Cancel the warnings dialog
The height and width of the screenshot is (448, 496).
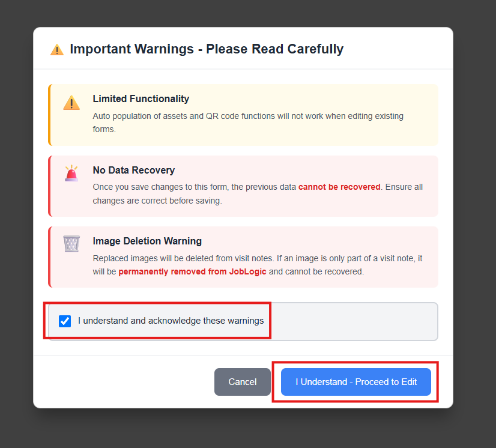(243, 382)
